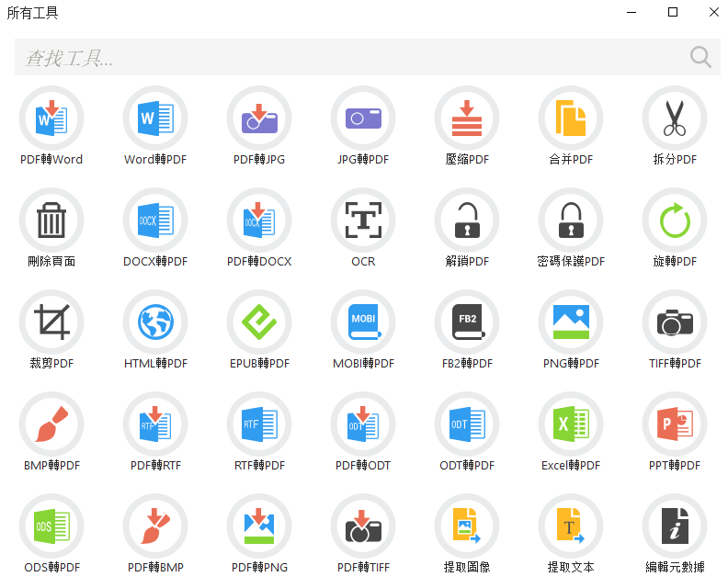Launch the PDF轉ODT tool
Screen dimensions: 728x588
363,424
